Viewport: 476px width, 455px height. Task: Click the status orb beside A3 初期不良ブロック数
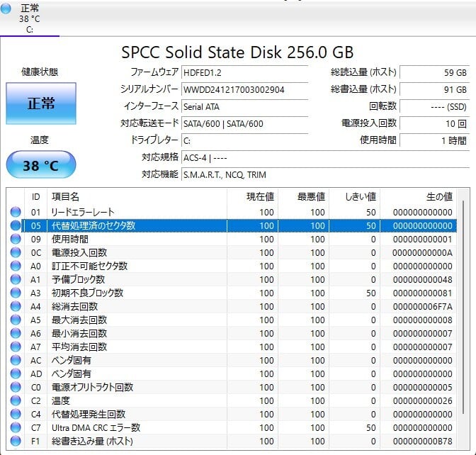coord(16,293)
